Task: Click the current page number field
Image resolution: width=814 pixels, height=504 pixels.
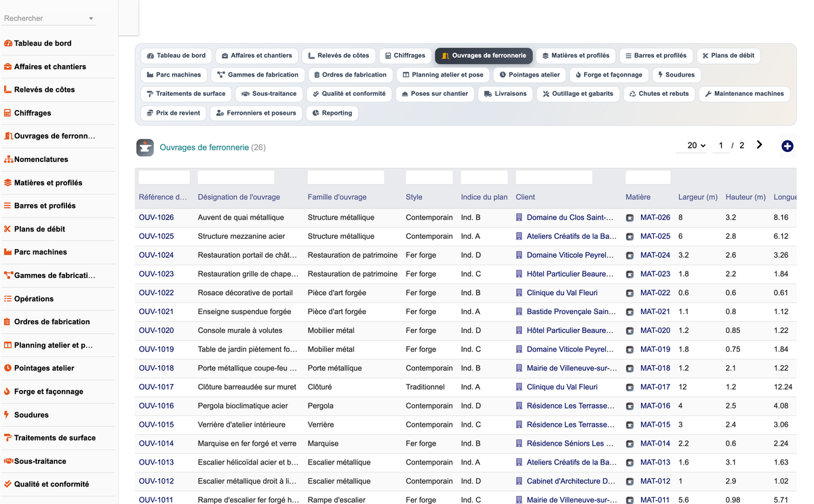Action: [x=720, y=145]
